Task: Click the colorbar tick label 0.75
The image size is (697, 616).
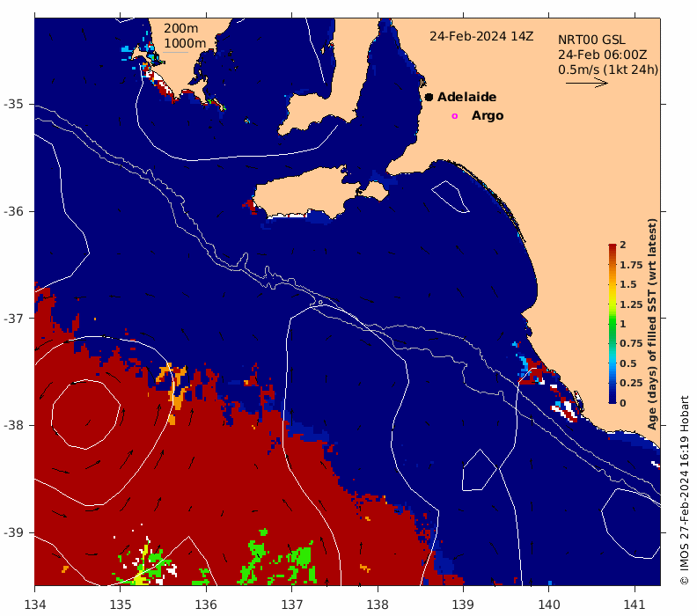Action: point(631,343)
